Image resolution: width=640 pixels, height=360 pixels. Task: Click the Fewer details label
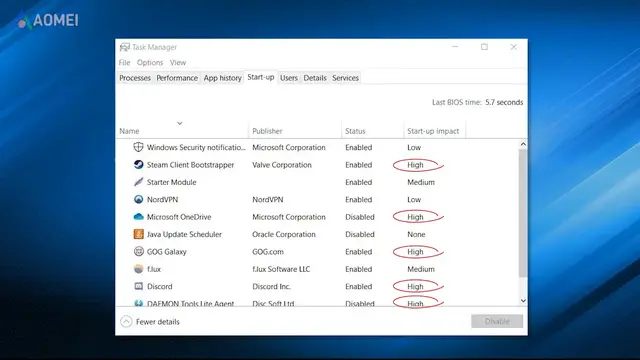coord(158,322)
